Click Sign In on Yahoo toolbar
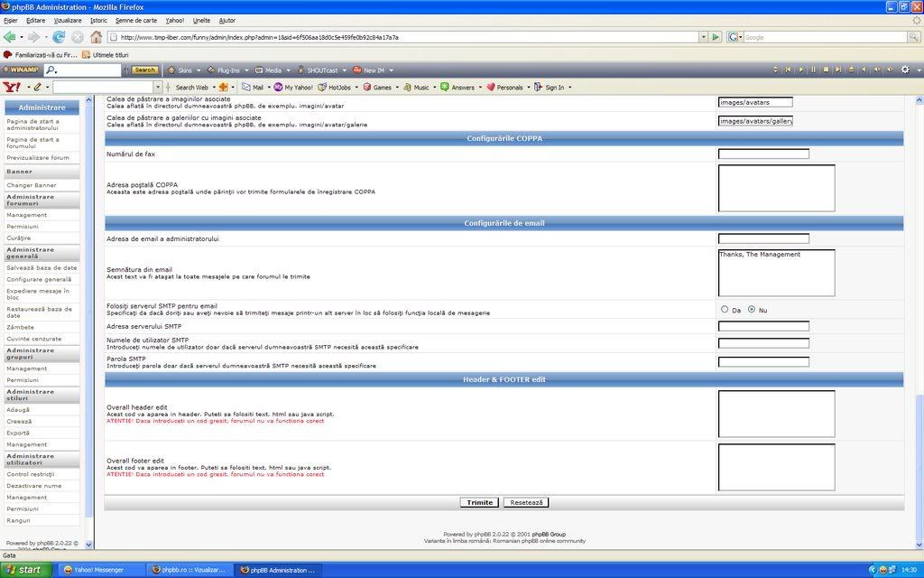The width and height of the screenshot is (924, 578). (550, 88)
